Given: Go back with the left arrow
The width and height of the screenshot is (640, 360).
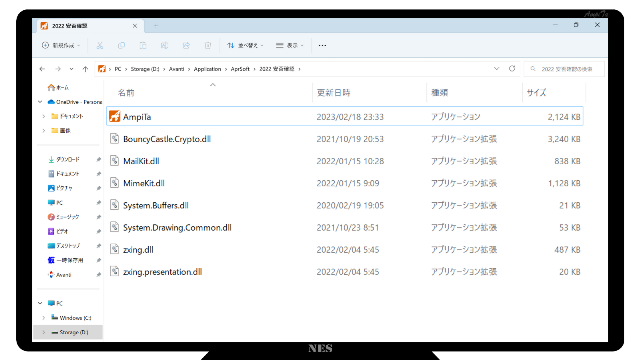Looking at the screenshot, I should (x=42, y=69).
